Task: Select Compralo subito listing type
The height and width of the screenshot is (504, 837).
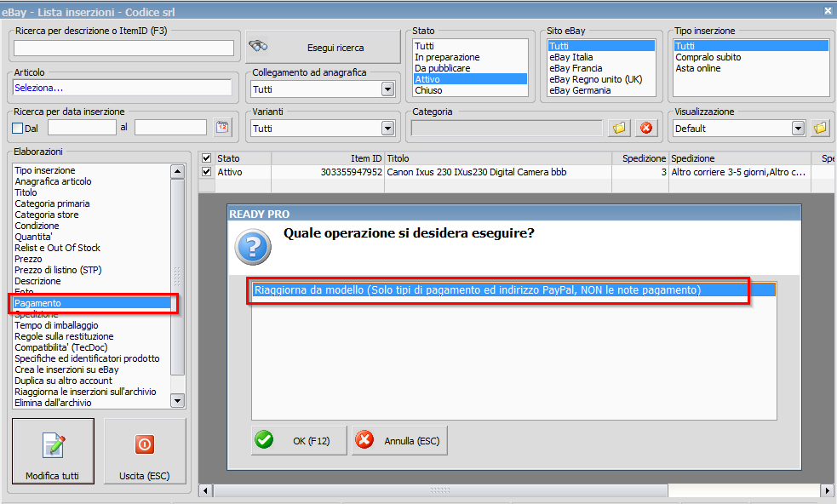Action: pyautogui.click(x=751, y=57)
